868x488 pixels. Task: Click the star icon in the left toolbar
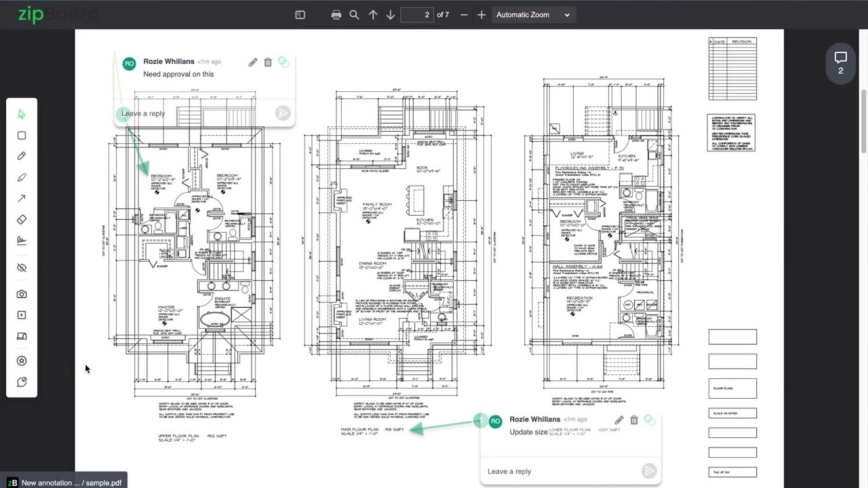point(21,361)
